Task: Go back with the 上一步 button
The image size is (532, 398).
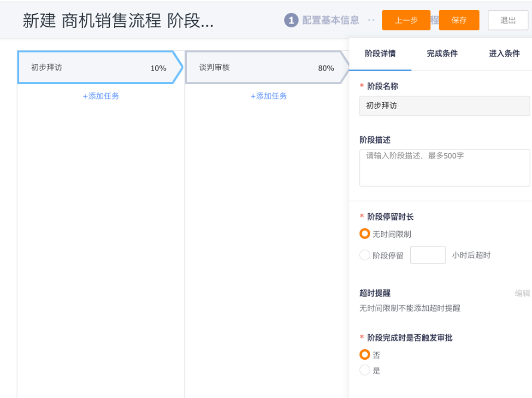Action: click(406, 20)
